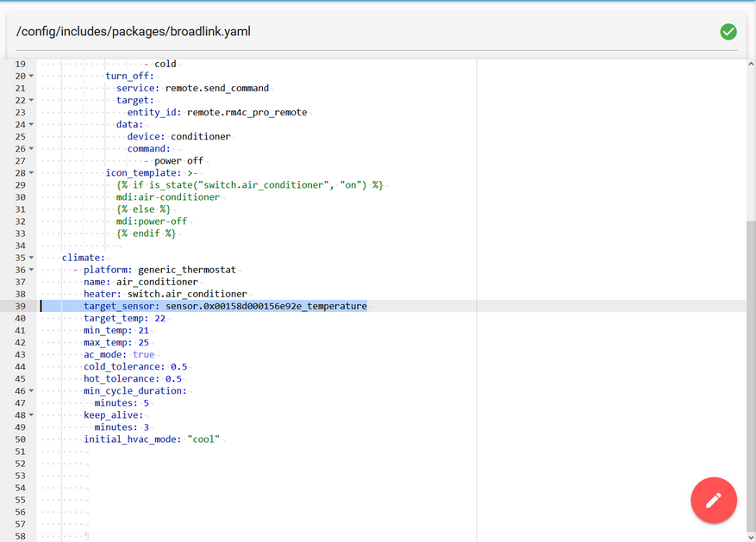
Task: Click line number 29 in gutter
Action: click(x=20, y=185)
